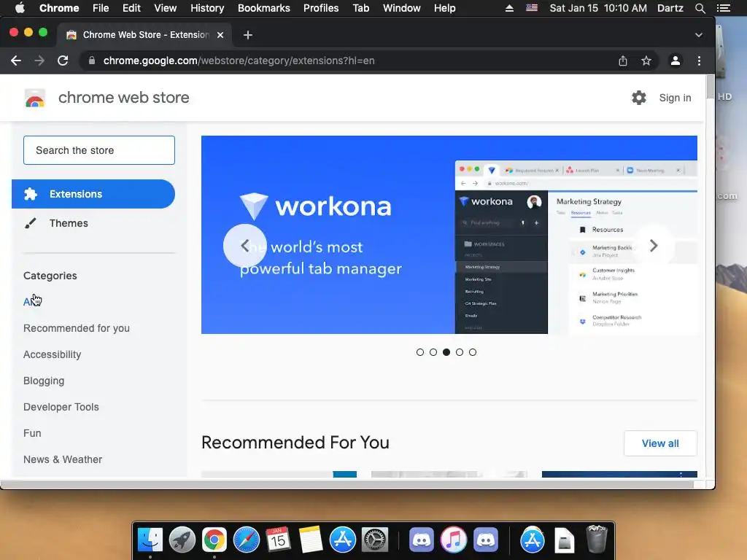The width and height of the screenshot is (747, 560).
Task: Click the Spotlight search icon
Action: 700,8
